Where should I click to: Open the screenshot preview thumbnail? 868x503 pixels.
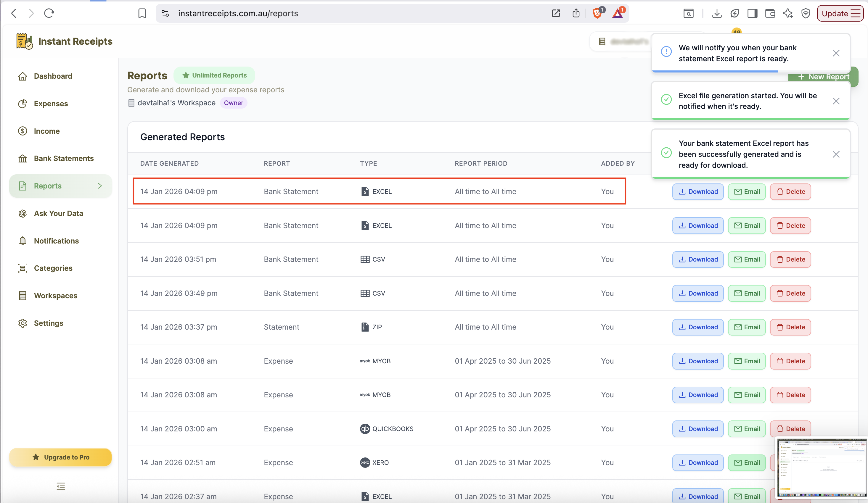pos(821,467)
